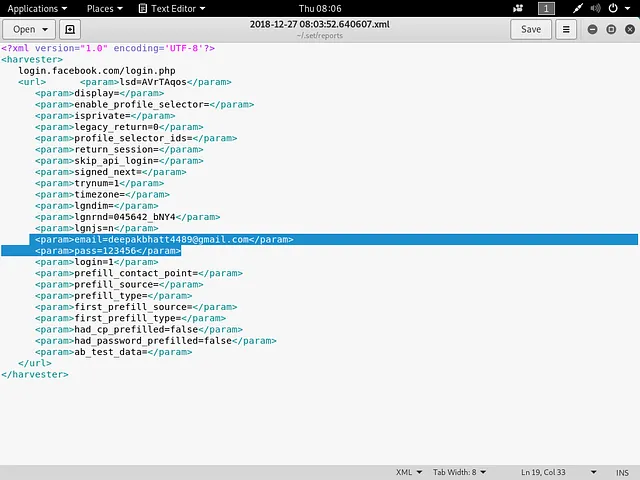Minimize the Text Editor window
The image size is (640, 480).
pyautogui.click(x=592, y=29)
